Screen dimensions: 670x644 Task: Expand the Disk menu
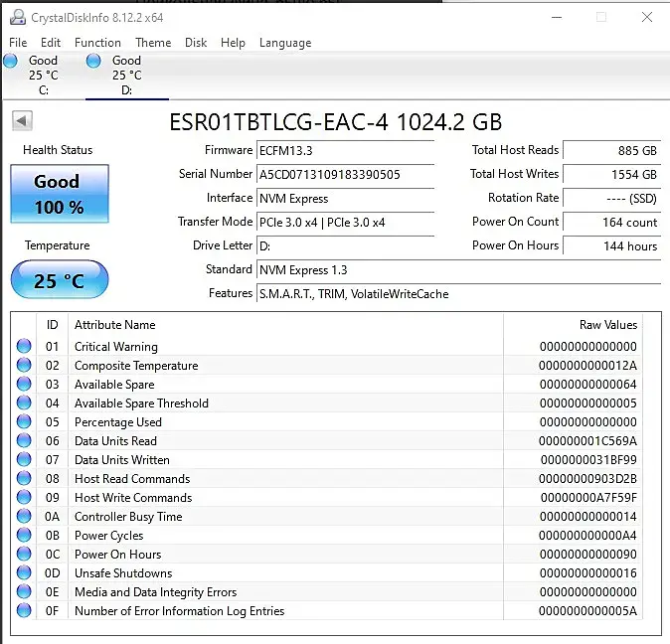196,43
